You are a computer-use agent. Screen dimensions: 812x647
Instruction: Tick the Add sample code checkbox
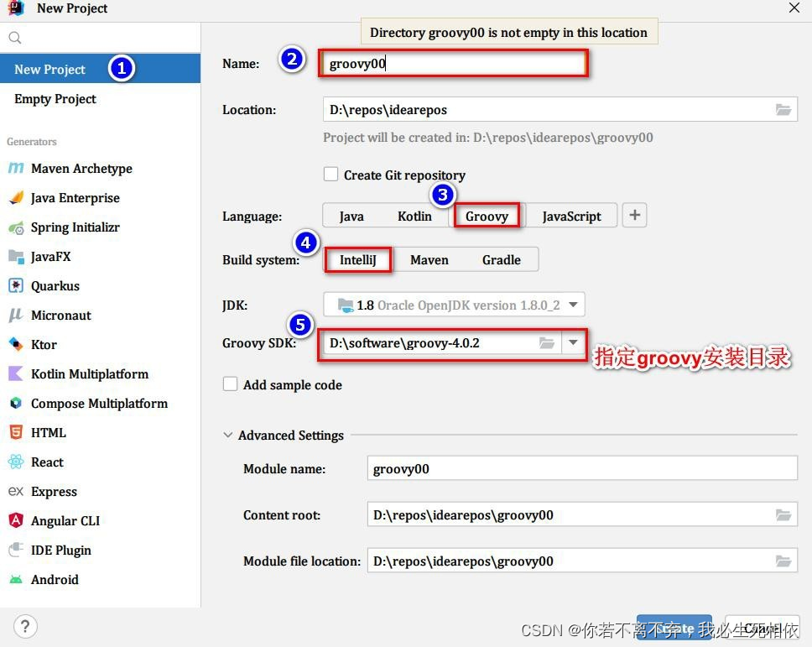[x=230, y=384]
